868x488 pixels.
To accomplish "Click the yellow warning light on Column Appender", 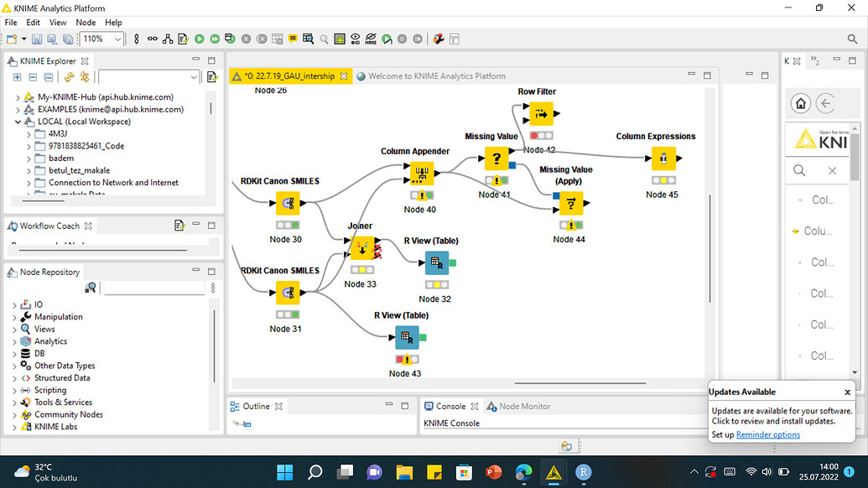I will point(420,196).
